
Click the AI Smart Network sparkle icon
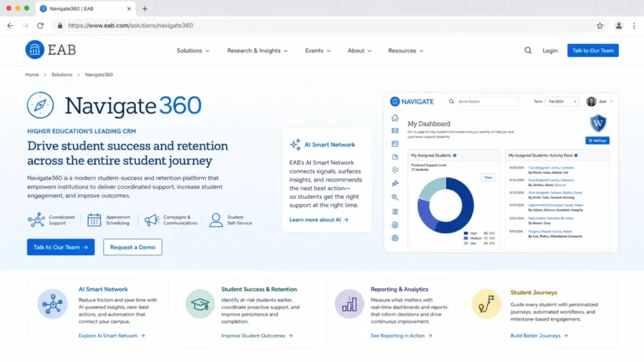(x=296, y=145)
